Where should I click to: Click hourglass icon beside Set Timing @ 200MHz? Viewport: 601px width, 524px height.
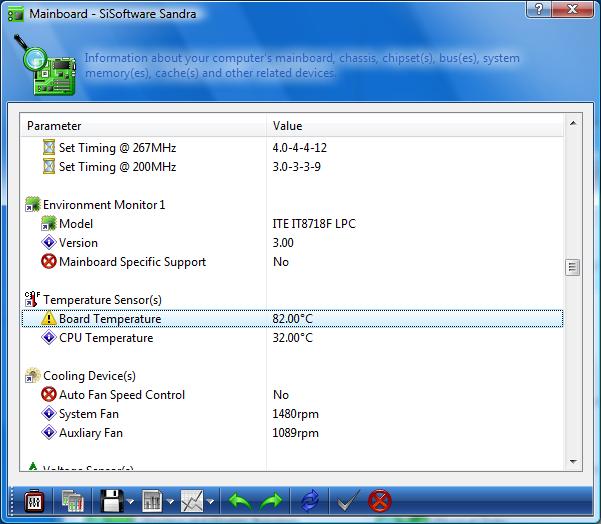[x=49, y=166]
